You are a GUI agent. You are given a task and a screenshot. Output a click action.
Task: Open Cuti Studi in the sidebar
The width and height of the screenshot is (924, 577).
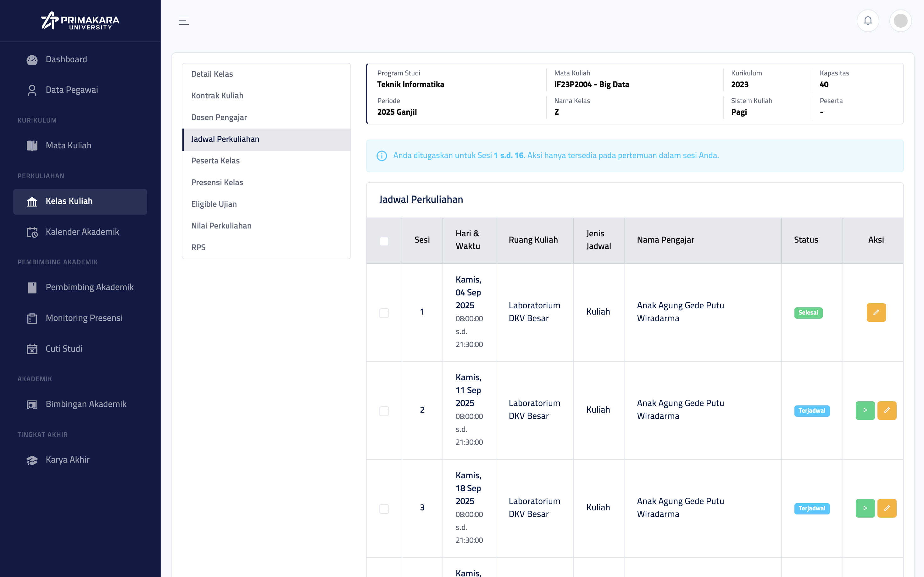click(80, 349)
